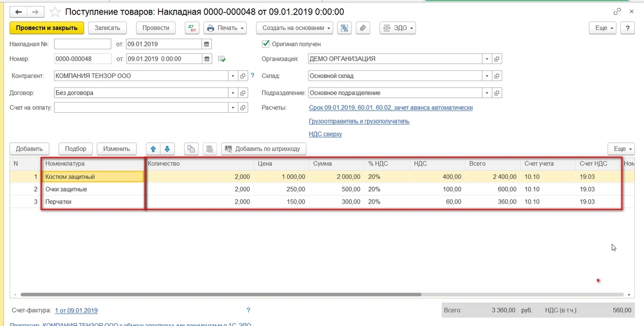Click the Дт/Кт postings icon
644x326 pixels.
(x=193, y=28)
